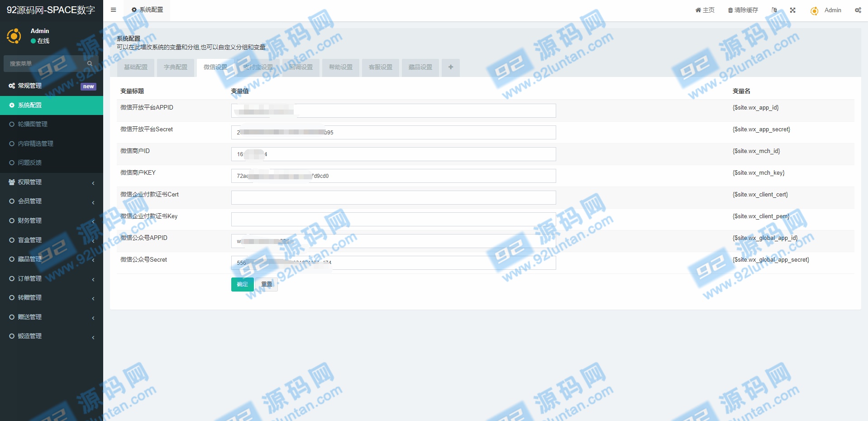
Task: Expand the 藏品管理 menu
Action: 52,259
